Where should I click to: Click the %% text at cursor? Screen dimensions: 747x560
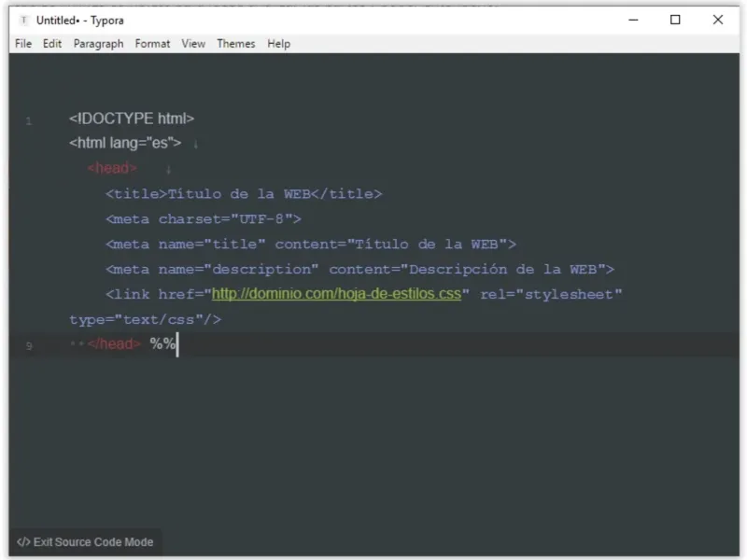[x=162, y=343]
